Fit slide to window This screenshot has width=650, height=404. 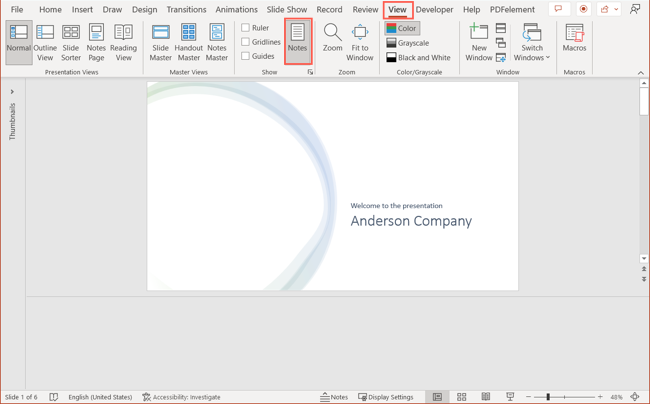(x=360, y=43)
